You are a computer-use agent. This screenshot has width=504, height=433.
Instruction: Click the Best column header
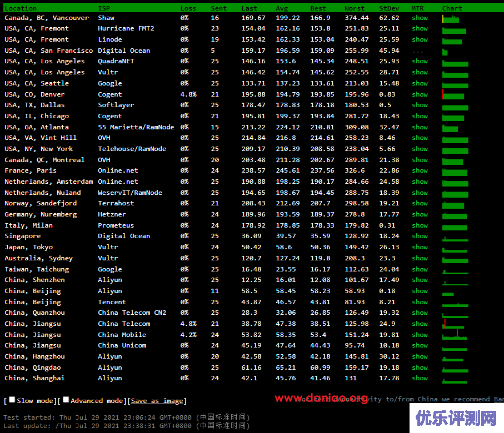click(318, 8)
